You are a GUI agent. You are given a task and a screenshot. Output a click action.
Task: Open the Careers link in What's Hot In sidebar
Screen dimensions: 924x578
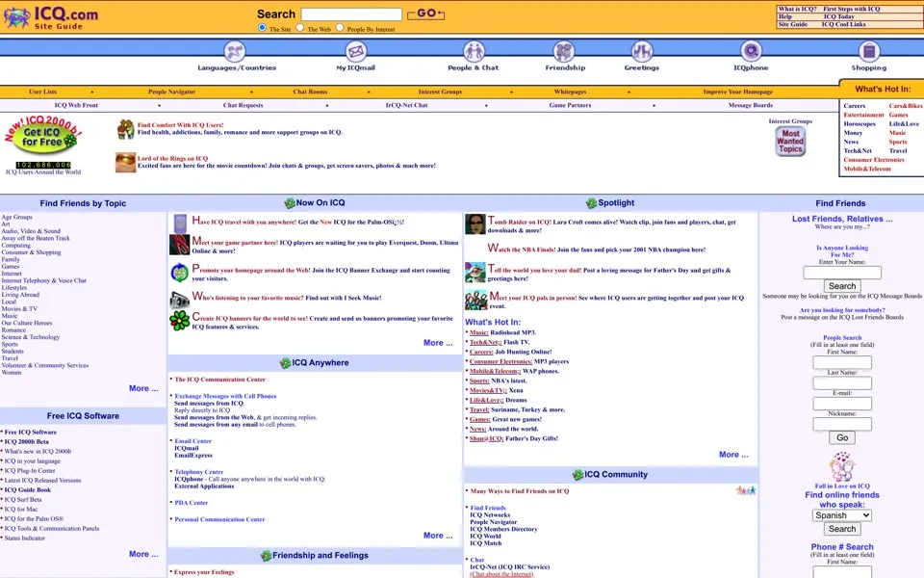[x=855, y=106]
